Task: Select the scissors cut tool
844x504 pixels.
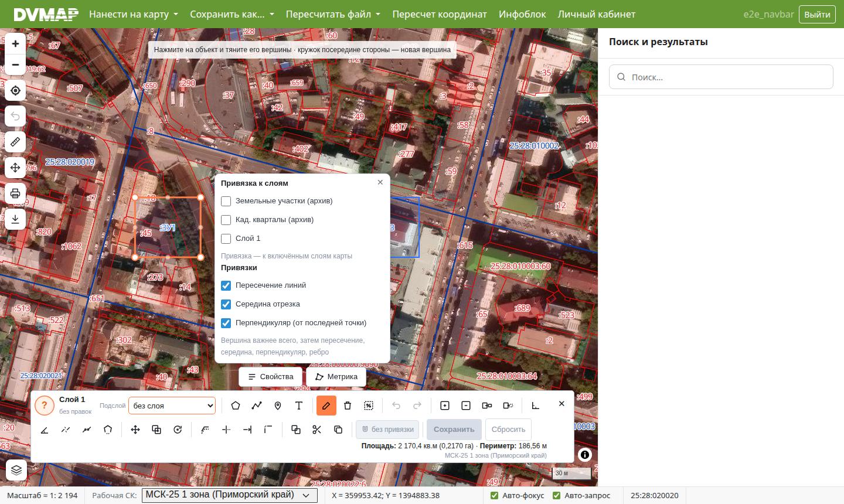Action: pos(317,430)
